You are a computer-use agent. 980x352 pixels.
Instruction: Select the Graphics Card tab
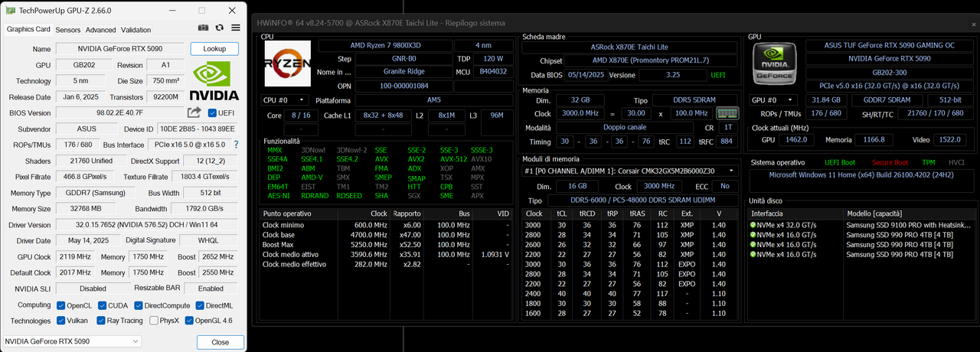pos(28,29)
